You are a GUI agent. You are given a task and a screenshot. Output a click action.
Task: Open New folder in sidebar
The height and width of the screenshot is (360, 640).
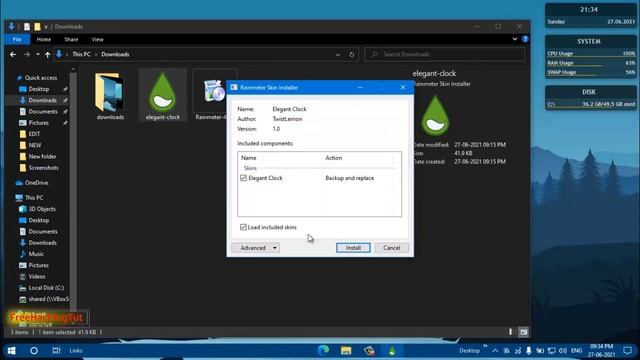pyautogui.click(x=42, y=156)
